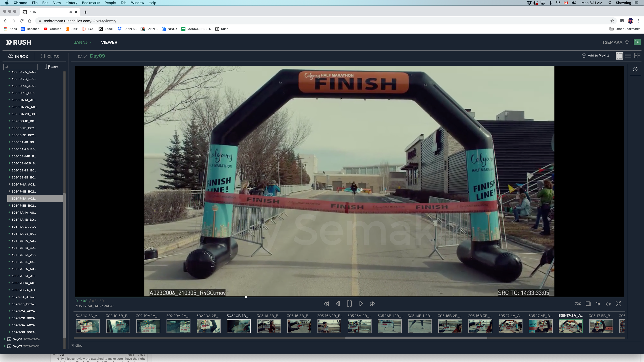Bookmark this page with the star

pyautogui.click(x=612, y=21)
